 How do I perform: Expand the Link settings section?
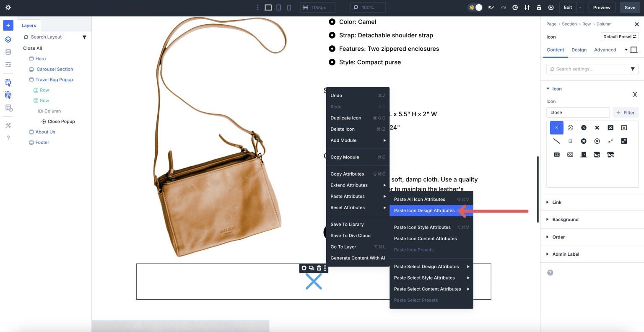tap(556, 202)
